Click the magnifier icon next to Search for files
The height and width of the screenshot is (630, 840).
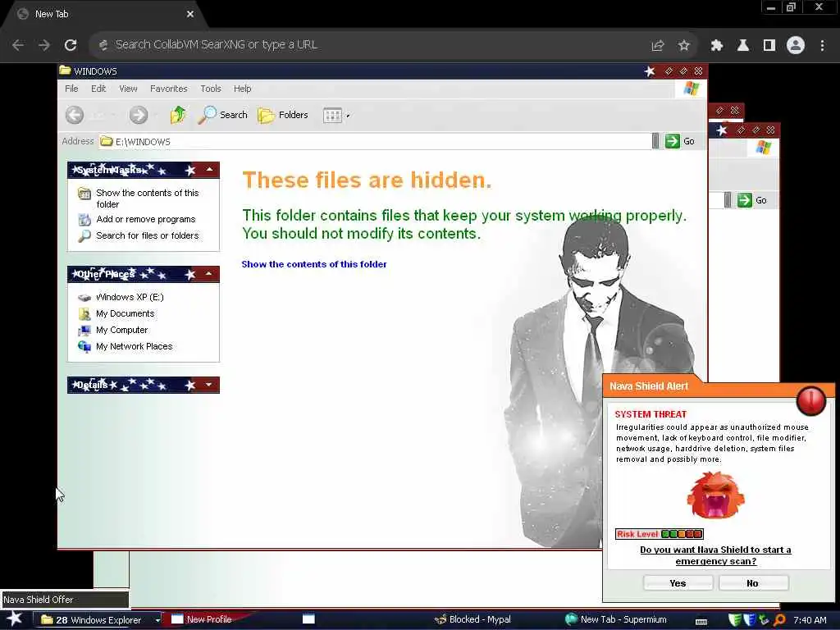click(84, 235)
